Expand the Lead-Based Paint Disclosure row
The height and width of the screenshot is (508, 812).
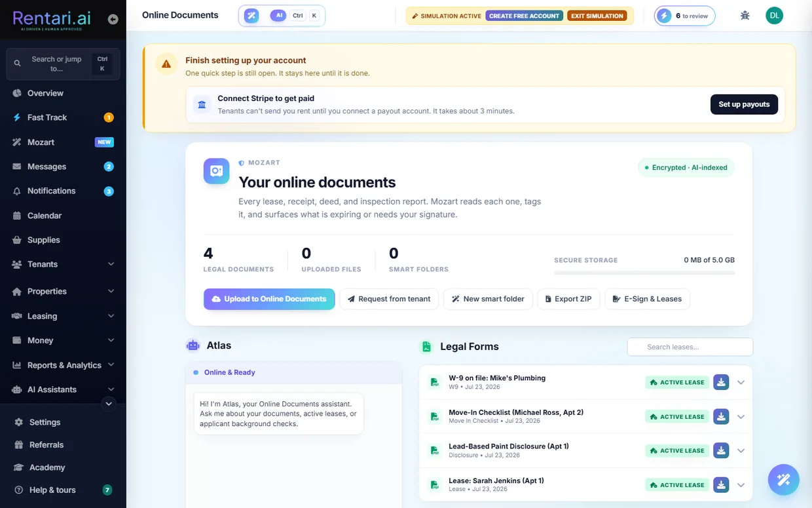[x=741, y=450]
